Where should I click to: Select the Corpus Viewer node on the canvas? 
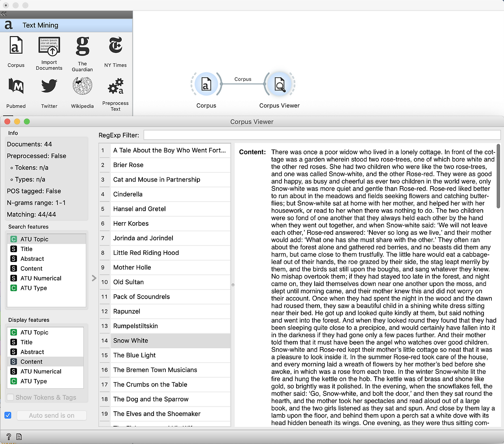point(280,84)
